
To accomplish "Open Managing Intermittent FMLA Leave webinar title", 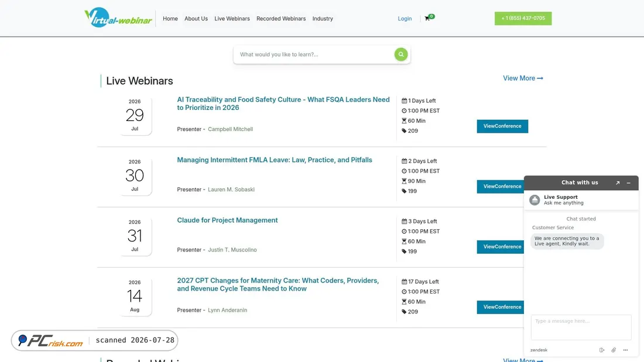I will (x=275, y=160).
